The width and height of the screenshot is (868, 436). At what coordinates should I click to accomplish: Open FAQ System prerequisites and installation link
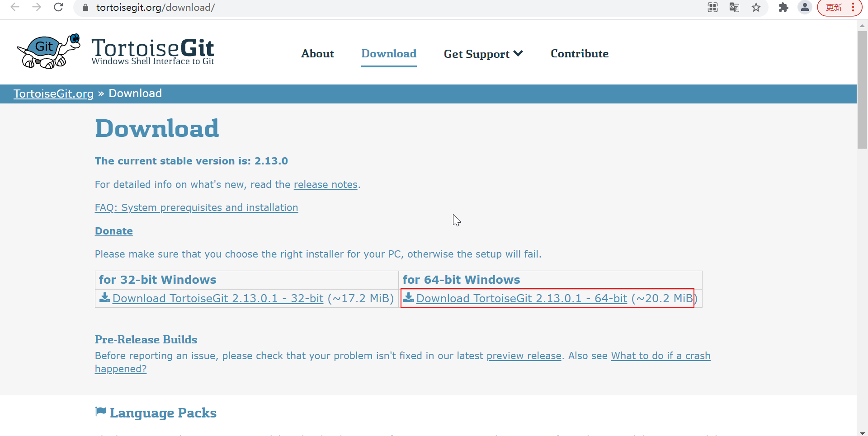[196, 207]
